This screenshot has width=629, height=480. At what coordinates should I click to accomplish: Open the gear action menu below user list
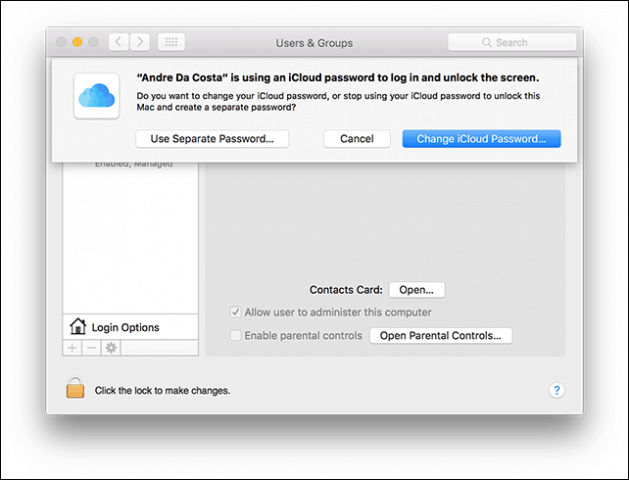tap(111, 348)
